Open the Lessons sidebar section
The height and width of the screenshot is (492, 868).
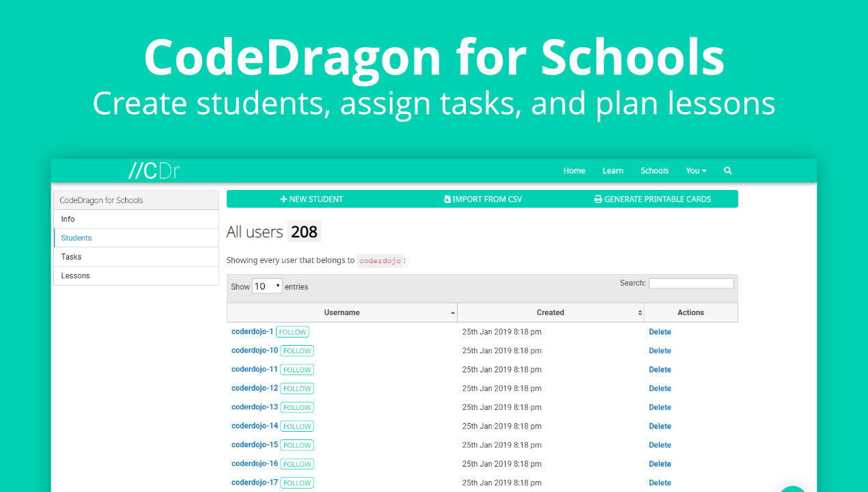click(74, 275)
